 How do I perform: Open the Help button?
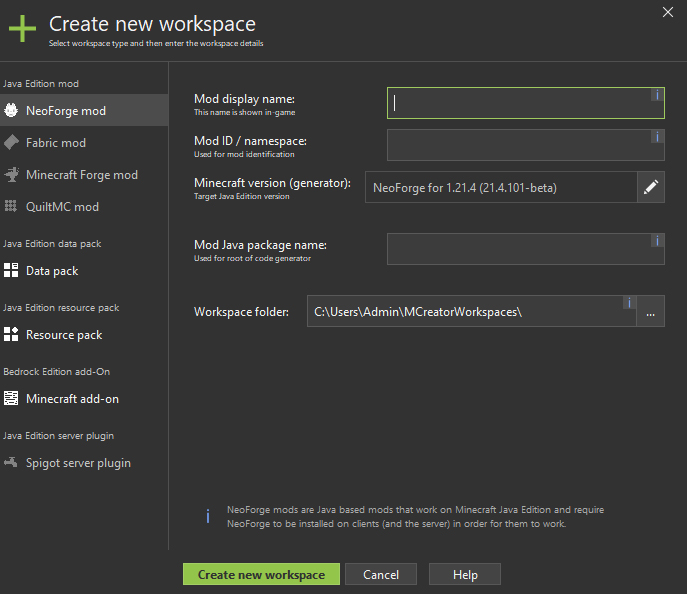(465, 574)
